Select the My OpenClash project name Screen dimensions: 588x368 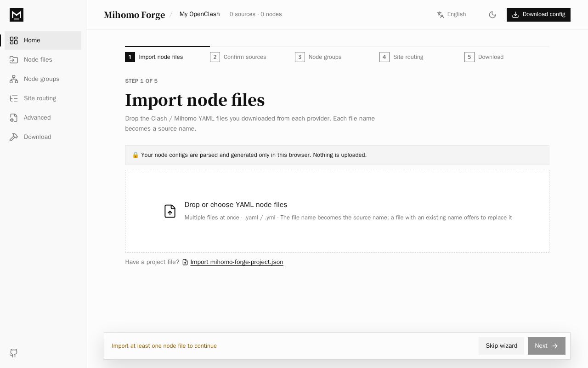[199, 14]
